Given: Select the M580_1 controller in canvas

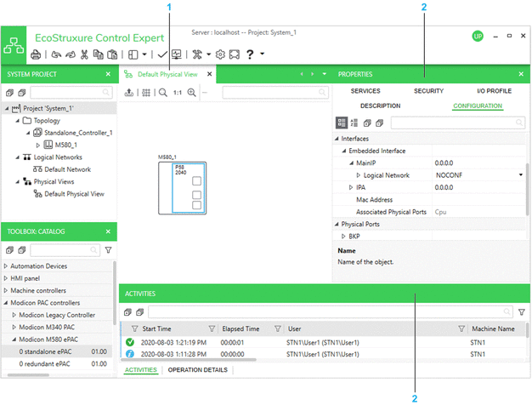Looking at the screenshot, I should coord(182,188).
